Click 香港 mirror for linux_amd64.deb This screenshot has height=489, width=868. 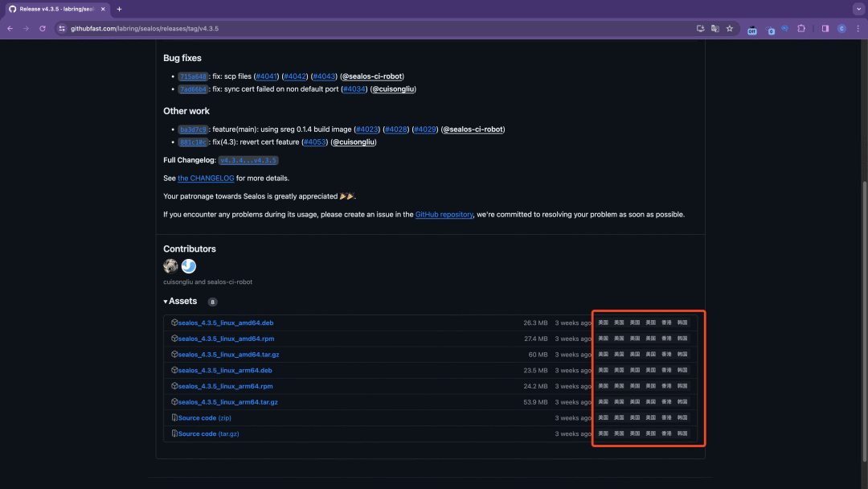666,323
